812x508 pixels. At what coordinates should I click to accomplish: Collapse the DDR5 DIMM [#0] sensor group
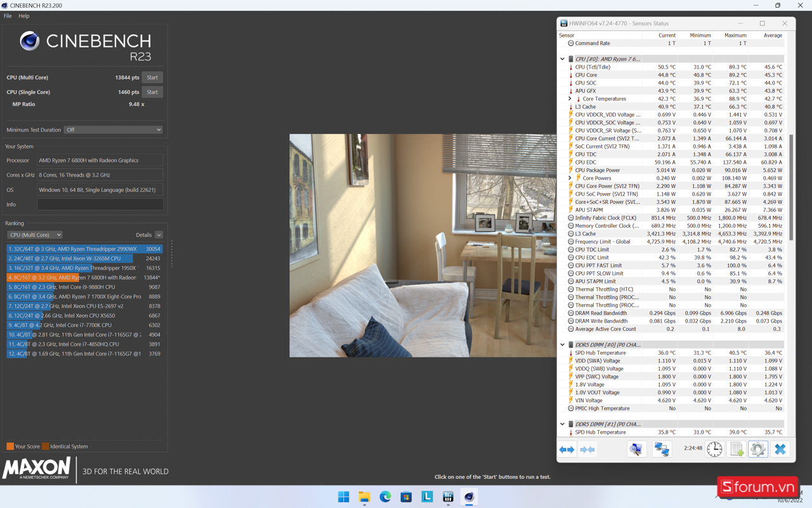tap(562, 345)
